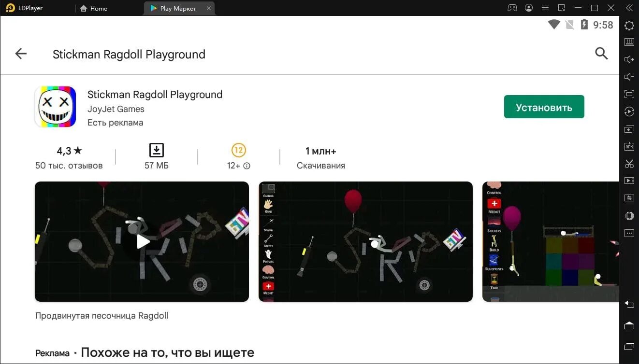Close the Play Маркет tab
The image size is (639, 364).
coord(209,8)
